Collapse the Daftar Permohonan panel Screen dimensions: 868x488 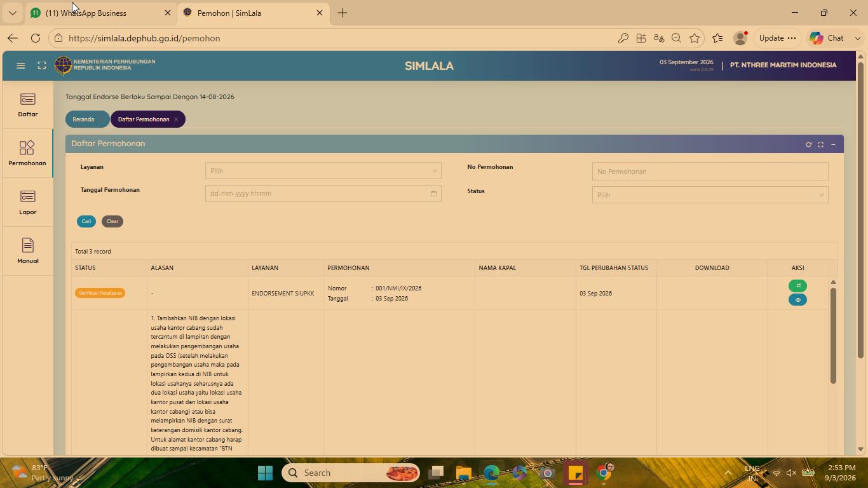(x=833, y=145)
